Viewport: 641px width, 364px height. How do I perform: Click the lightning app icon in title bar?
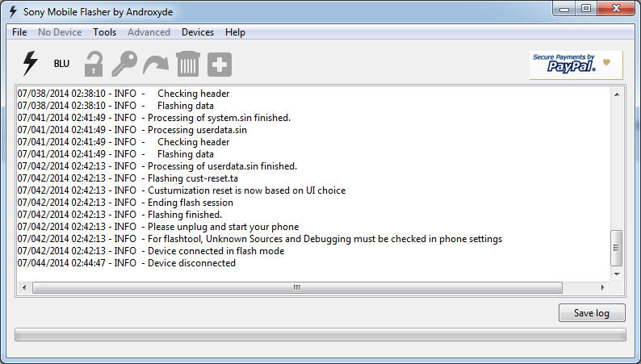pos(13,12)
